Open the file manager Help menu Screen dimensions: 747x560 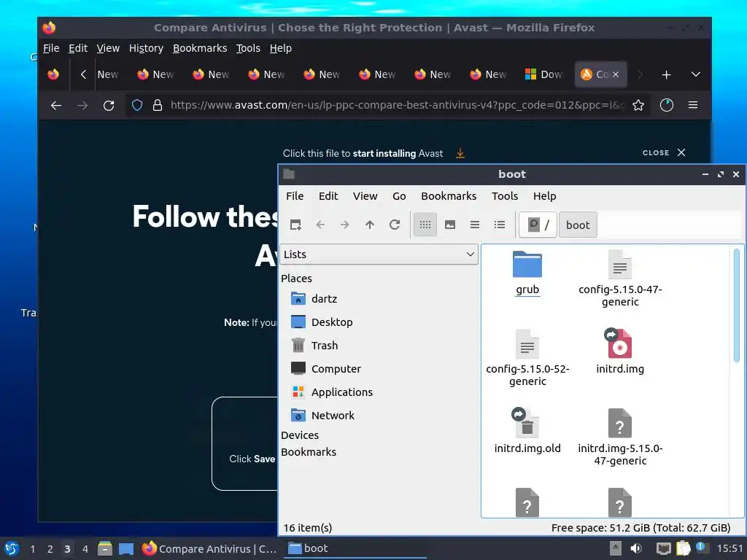click(x=544, y=196)
